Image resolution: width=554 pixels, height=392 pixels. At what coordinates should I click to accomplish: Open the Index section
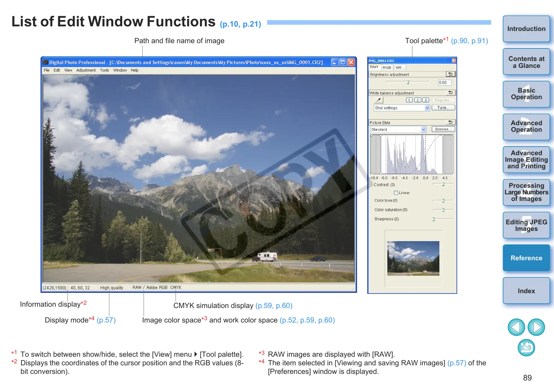point(526,291)
